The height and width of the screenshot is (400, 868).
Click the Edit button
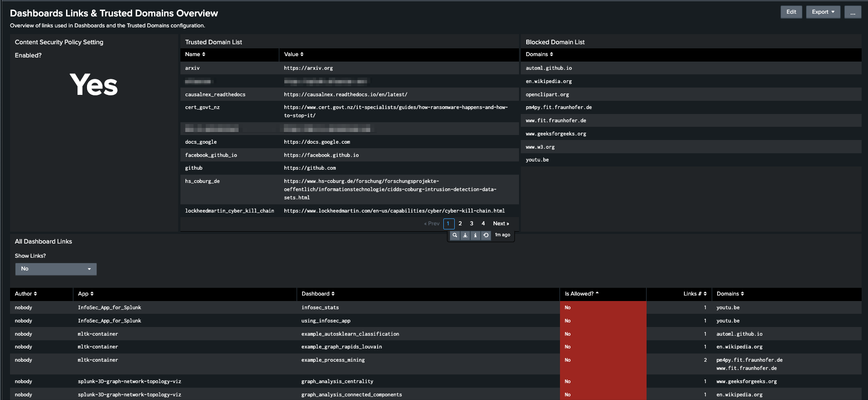(x=791, y=12)
